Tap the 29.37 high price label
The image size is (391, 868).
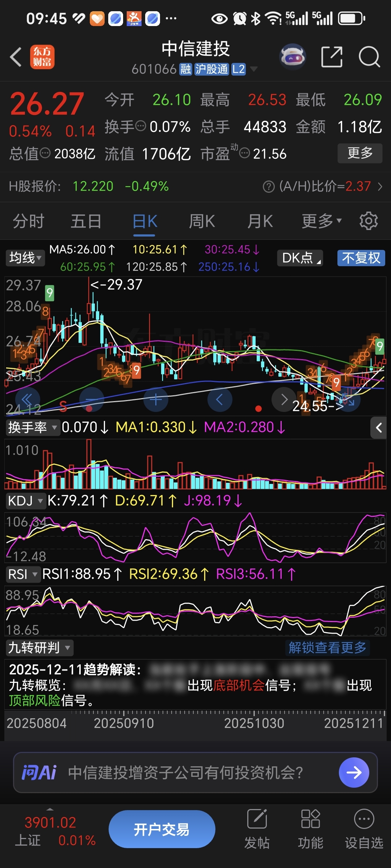(116, 285)
